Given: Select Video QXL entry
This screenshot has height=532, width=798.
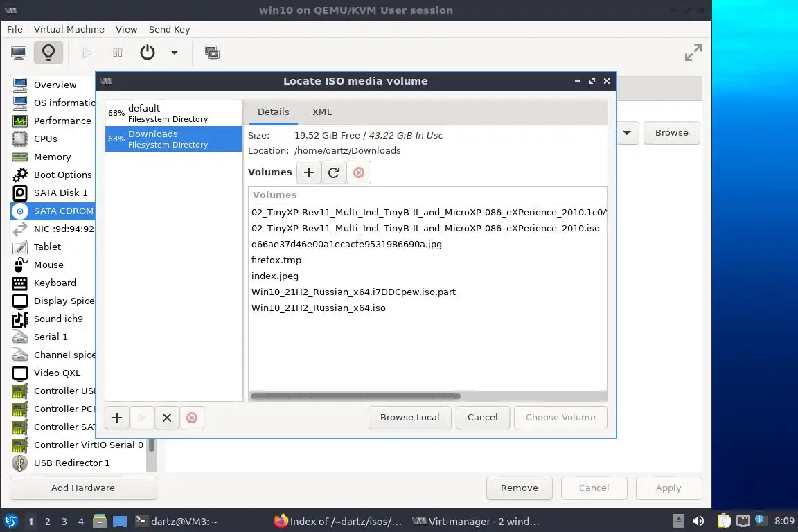Looking at the screenshot, I should coord(53,373).
